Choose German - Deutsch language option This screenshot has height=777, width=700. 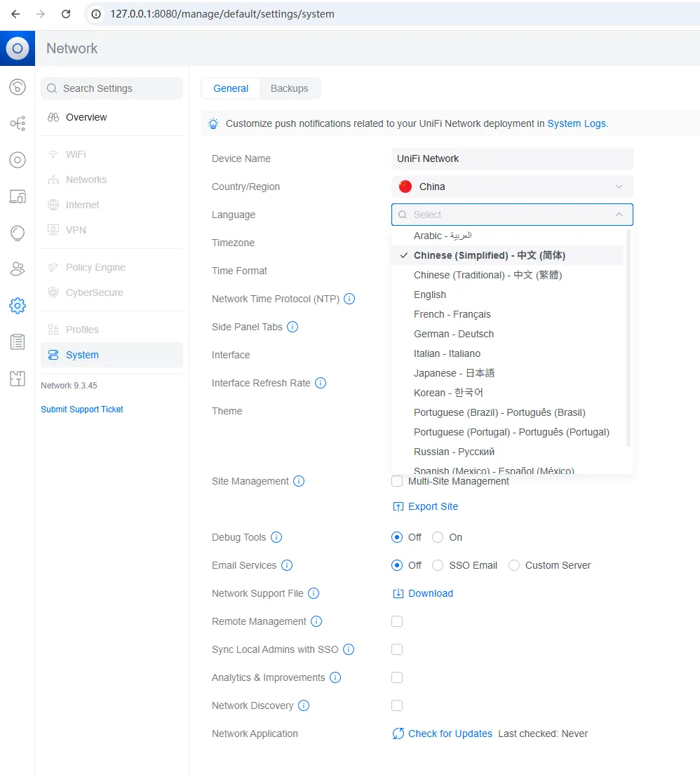[x=507, y=334]
